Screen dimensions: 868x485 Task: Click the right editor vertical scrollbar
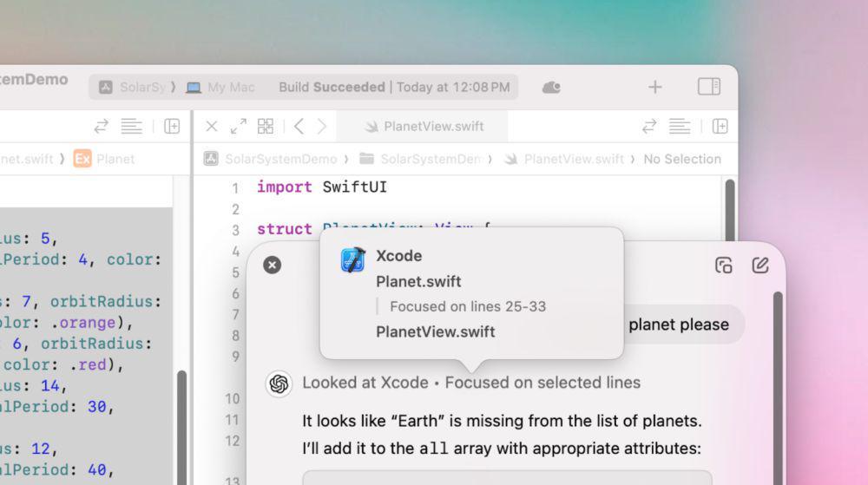tap(730, 210)
